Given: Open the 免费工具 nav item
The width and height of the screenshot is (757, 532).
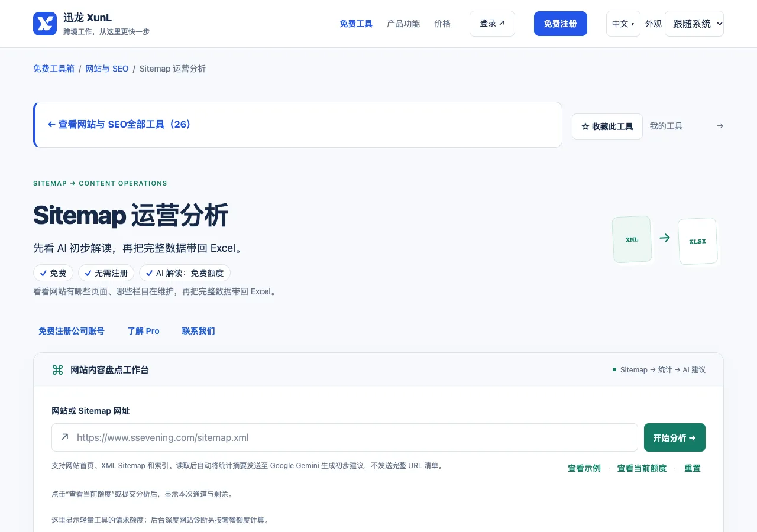Looking at the screenshot, I should 356,24.
